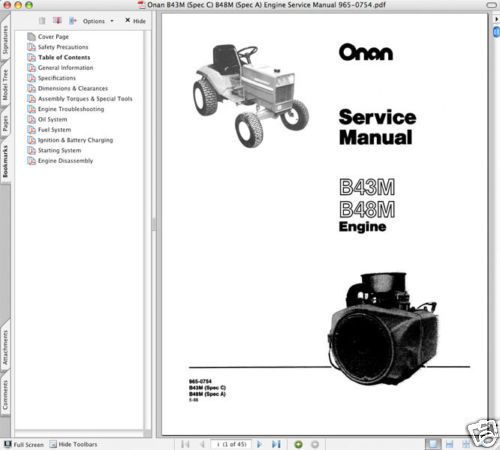The height and width of the screenshot is (450, 500).
Task: Click the PDF icon beside Fuel System
Action: point(31,129)
